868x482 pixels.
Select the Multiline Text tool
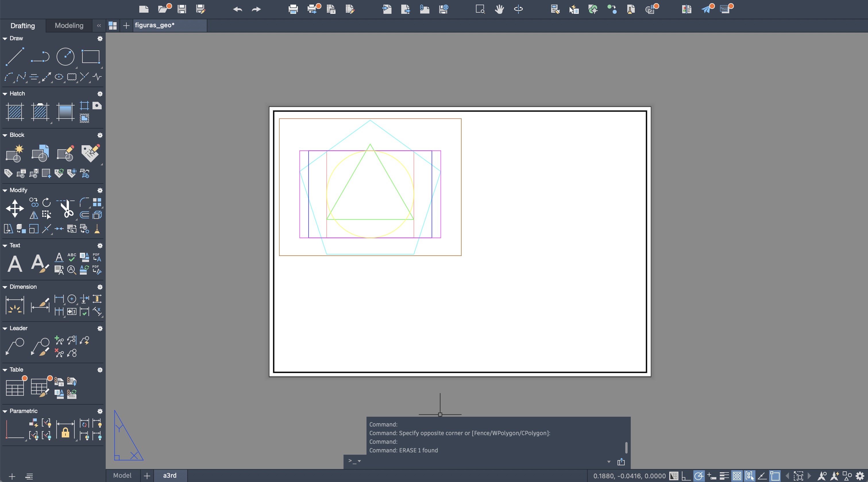pyautogui.click(x=15, y=263)
